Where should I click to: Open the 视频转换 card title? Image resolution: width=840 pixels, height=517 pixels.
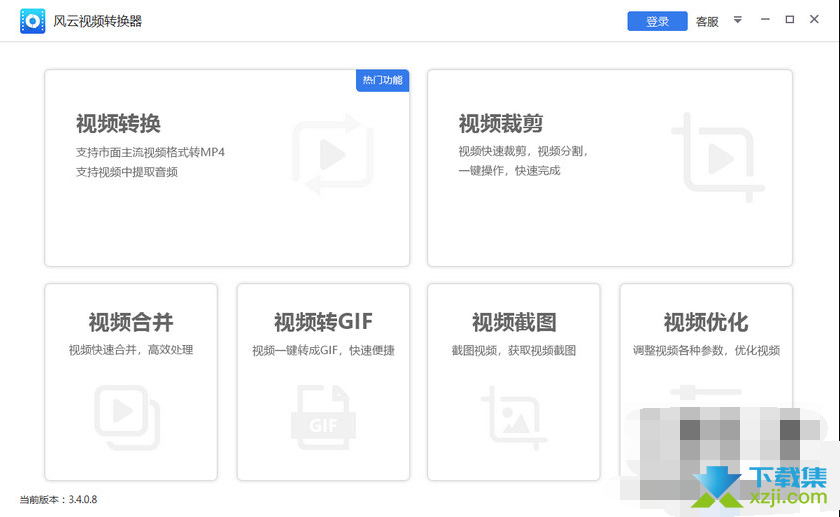coord(118,124)
